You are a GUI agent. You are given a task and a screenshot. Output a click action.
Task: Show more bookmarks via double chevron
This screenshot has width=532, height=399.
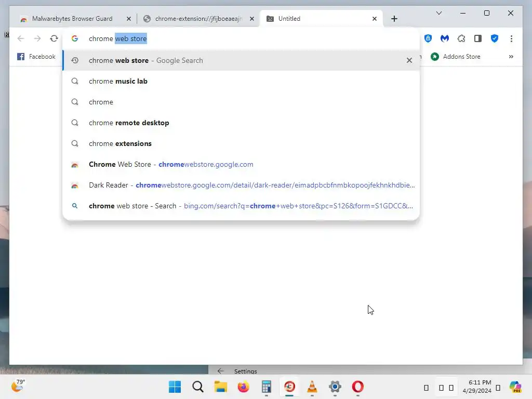tap(511, 57)
